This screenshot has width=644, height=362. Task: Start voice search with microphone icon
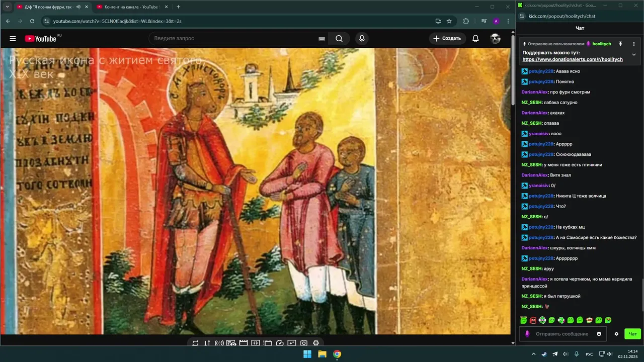point(361,39)
